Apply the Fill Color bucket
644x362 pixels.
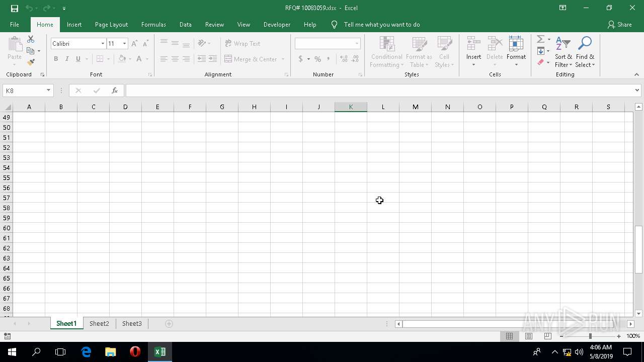122,59
